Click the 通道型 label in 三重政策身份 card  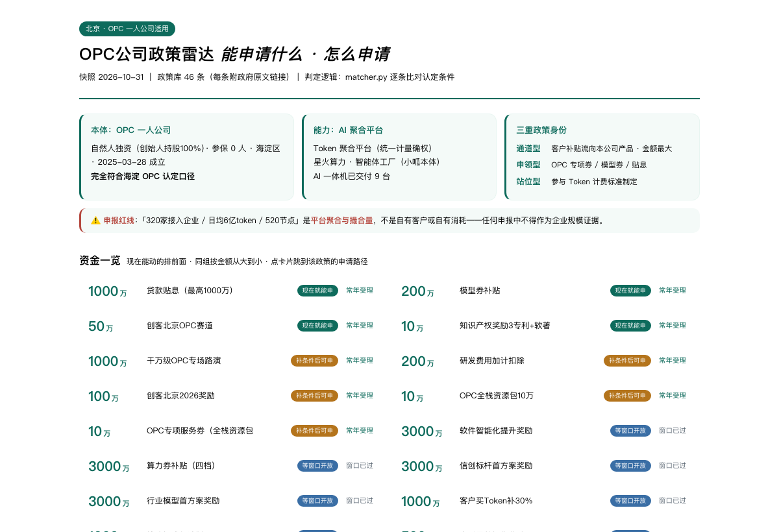(x=528, y=149)
